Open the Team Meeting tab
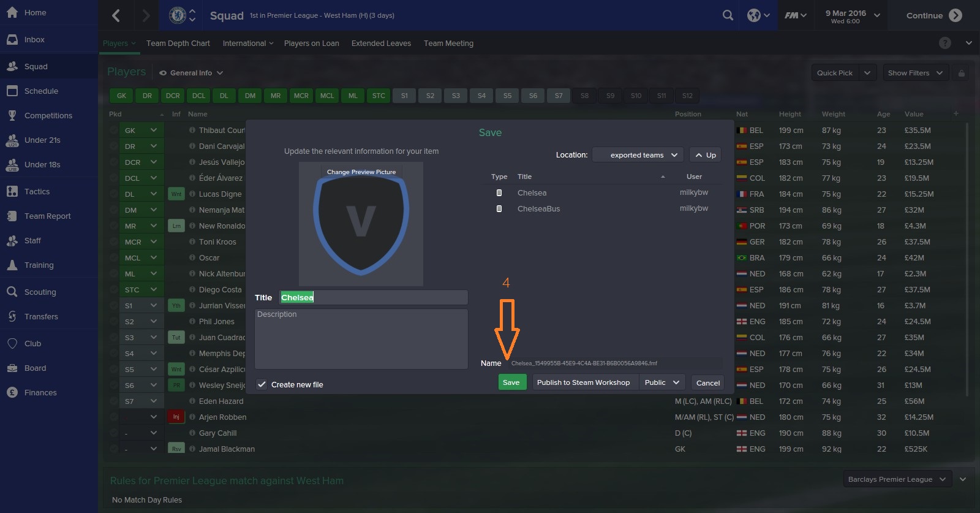Screen dimensions: 980x513 [448, 44]
